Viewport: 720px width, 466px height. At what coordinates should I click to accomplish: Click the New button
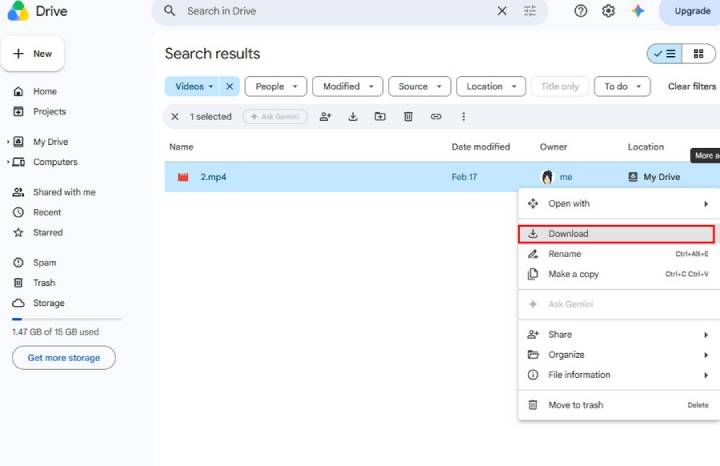33,54
